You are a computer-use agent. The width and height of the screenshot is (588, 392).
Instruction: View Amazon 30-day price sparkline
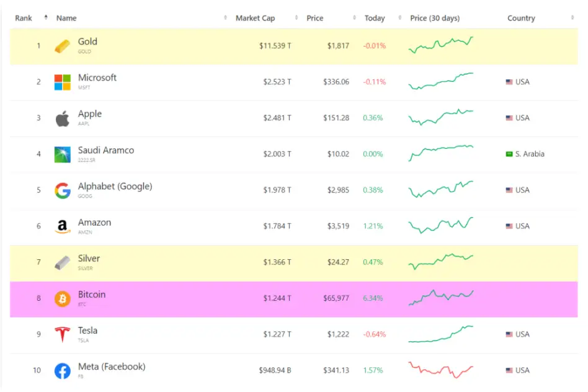pos(440,225)
